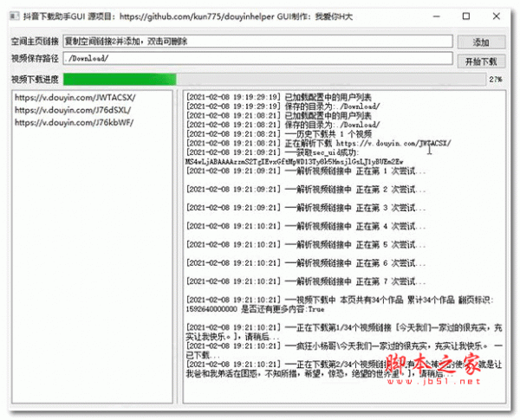Image resolution: width=520 pixels, height=420 pixels.
Task: Click log line 保存的目录为 at 19:21:08
Action: click(x=283, y=125)
